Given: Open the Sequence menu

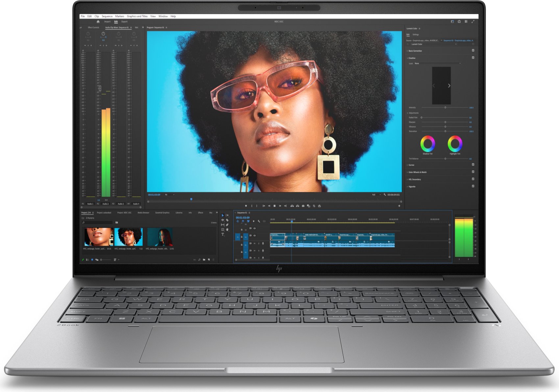Looking at the screenshot, I should [107, 16].
